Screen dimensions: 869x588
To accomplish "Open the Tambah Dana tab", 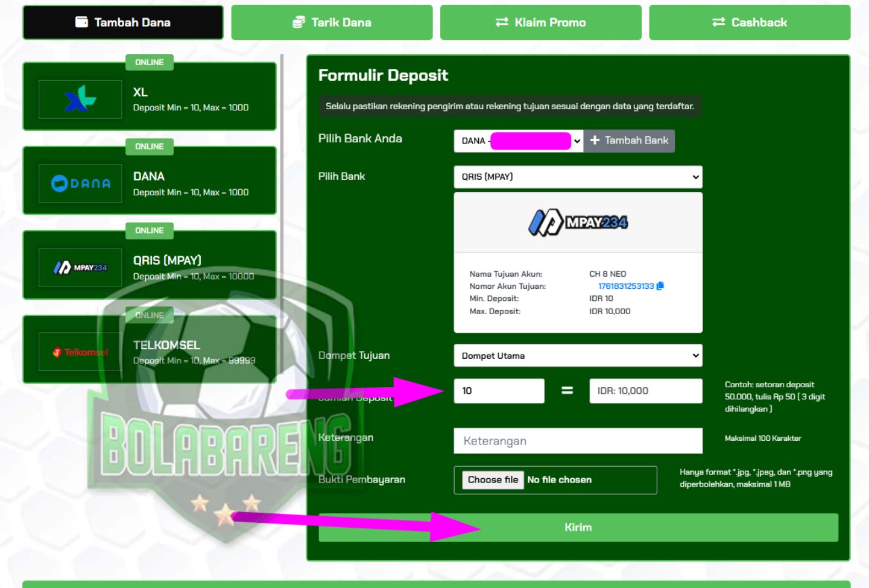I will point(123,22).
